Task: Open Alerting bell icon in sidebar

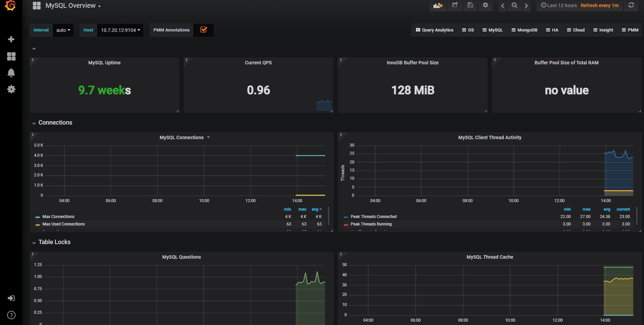Action: click(x=11, y=73)
